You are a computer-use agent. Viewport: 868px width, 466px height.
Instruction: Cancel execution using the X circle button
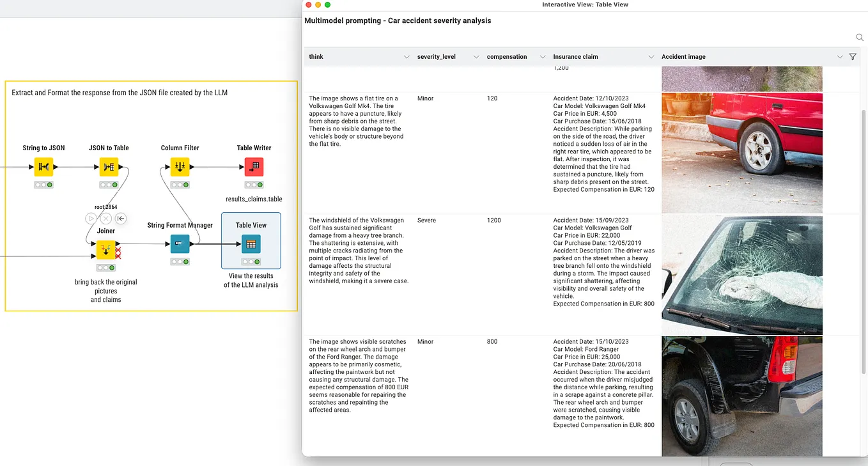pyautogui.click(x=105, y=218)
